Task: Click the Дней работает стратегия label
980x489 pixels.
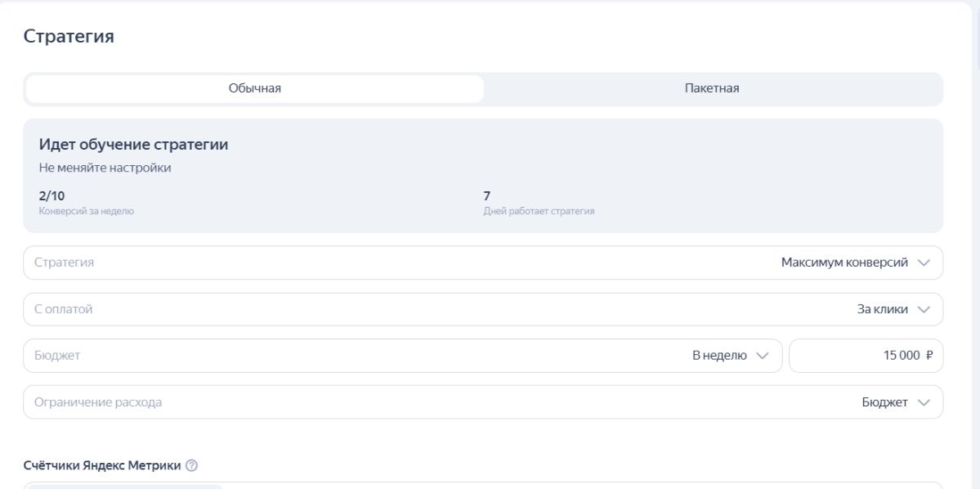Action: coord(539,211)
